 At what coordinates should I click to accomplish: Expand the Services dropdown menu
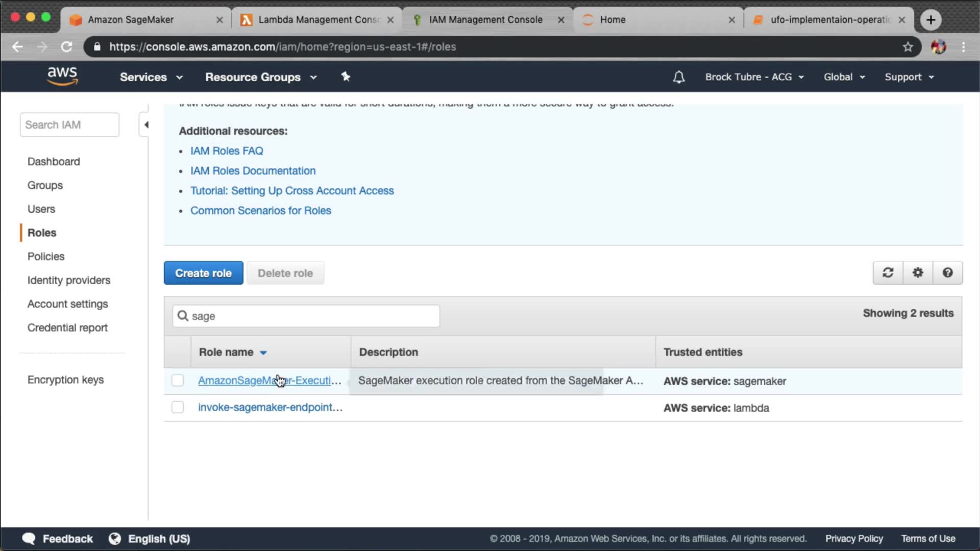tap(151, 77)
